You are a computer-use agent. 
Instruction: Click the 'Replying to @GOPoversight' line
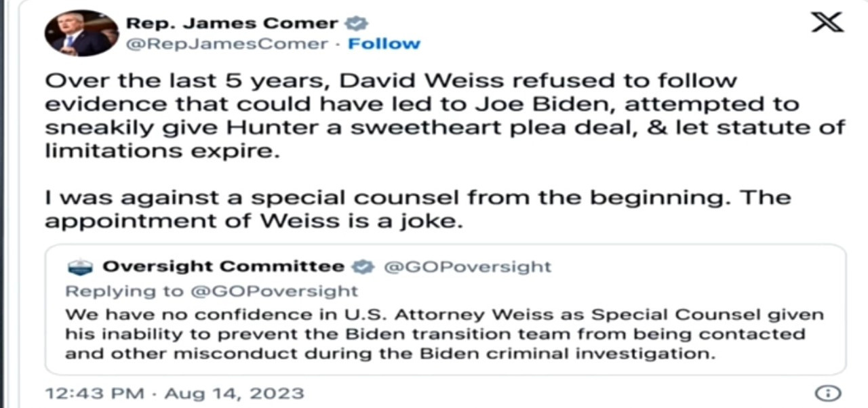(x=211, y=291)
